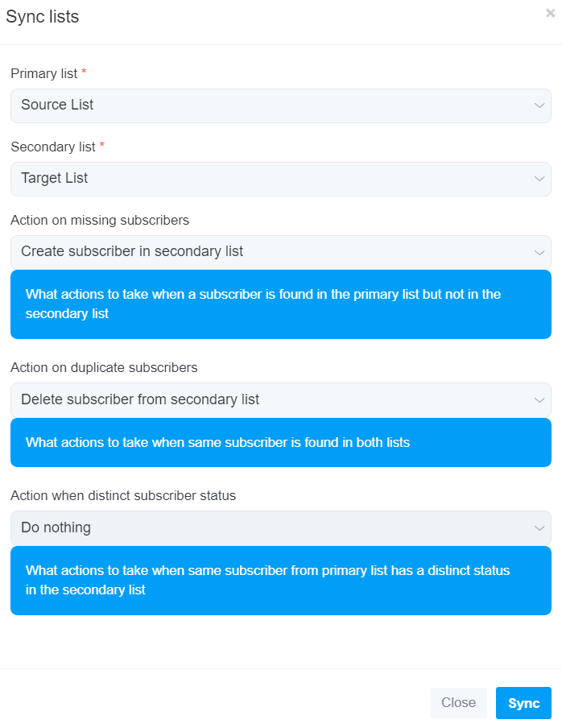Click the Primary list field label
The image size is (562, 728).
tap(44, 74)
